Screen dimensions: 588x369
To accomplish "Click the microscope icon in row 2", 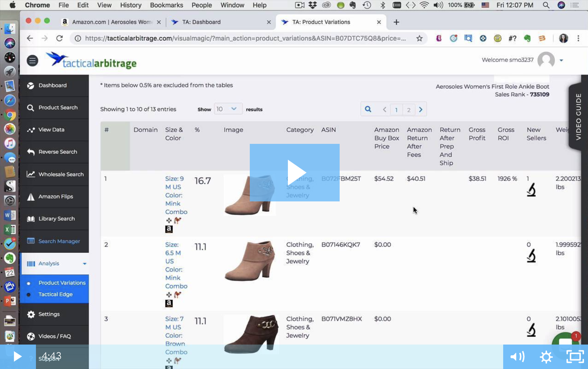I will 531,255.
